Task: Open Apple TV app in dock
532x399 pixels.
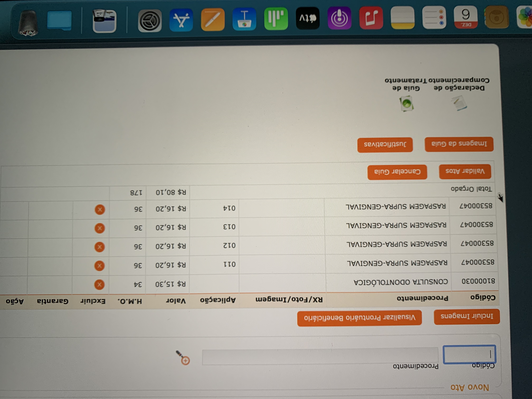Action: click(308, 18)
